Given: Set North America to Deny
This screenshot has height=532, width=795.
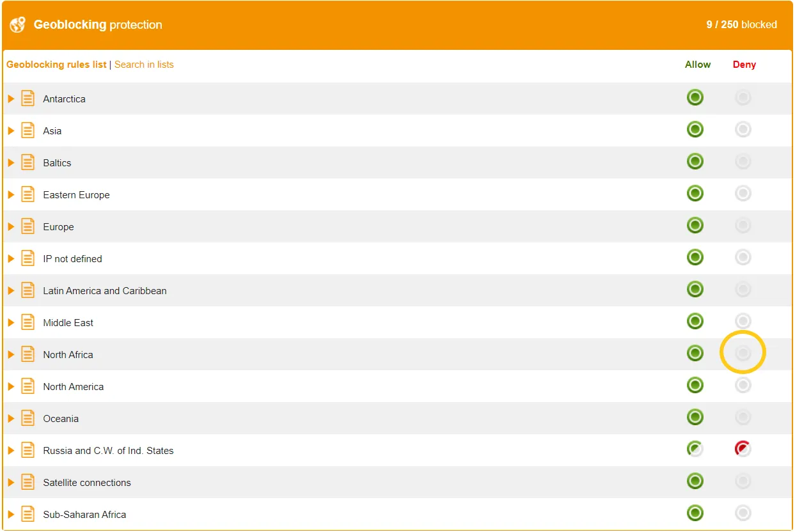Looking at the screenshot, I should [743, 385].
